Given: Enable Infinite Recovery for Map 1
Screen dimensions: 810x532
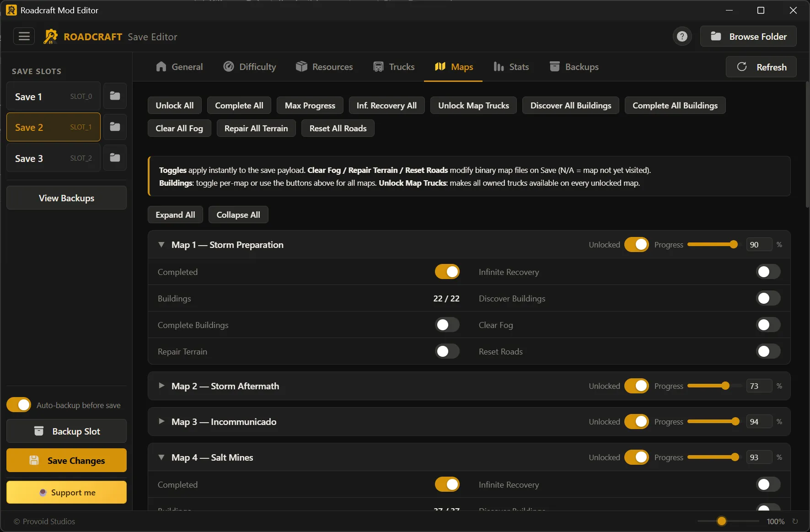Looking at the screenshot, I should pyautogui.click(x=768, y=272).
